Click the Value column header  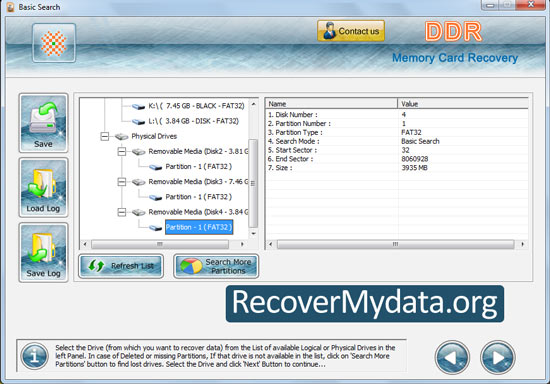coord(463,104)
